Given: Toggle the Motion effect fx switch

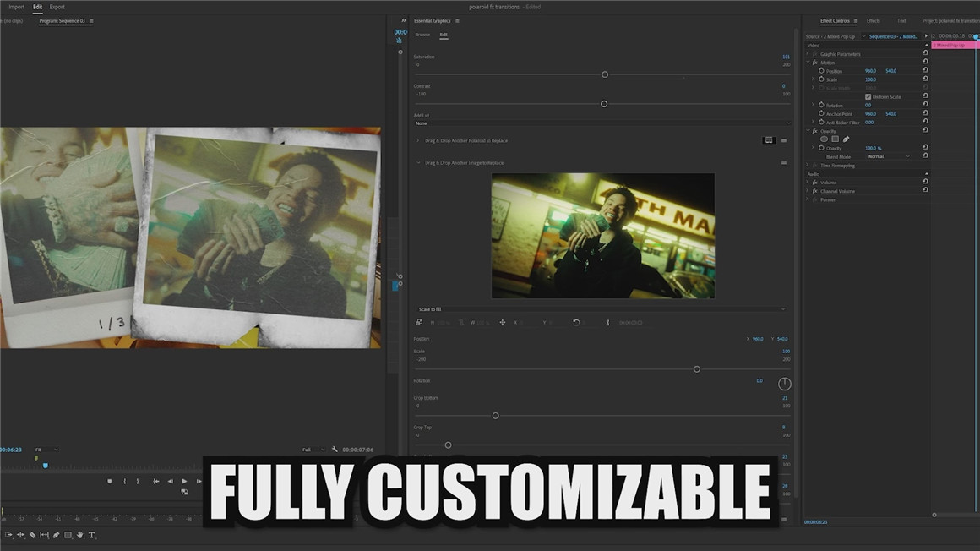Looking at the screenshot, I should (x=815, y=63).
